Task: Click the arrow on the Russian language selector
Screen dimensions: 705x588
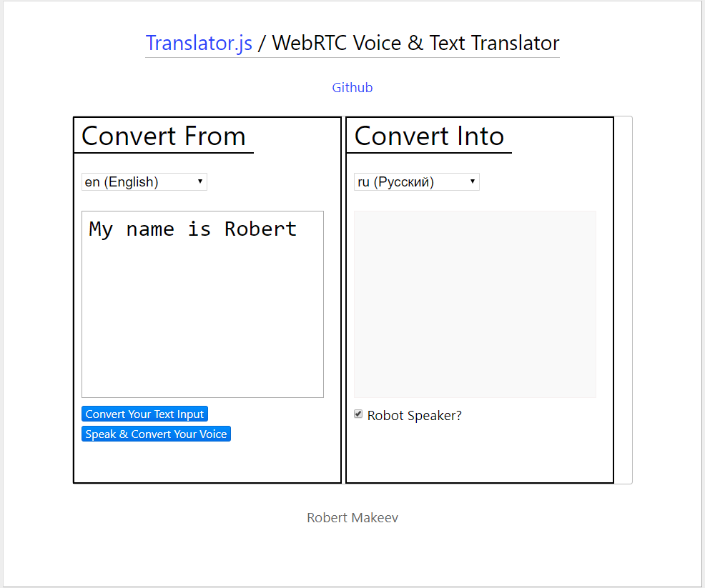Action: [473, 182]
